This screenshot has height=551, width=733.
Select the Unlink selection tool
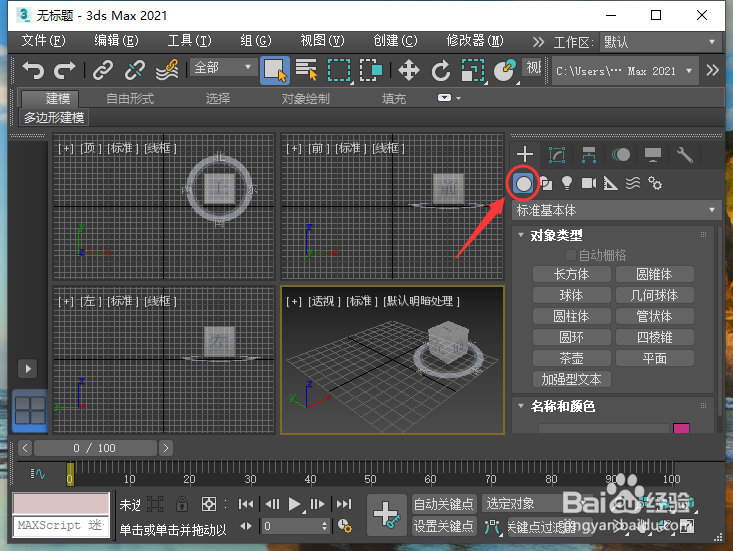pos(135,70)
